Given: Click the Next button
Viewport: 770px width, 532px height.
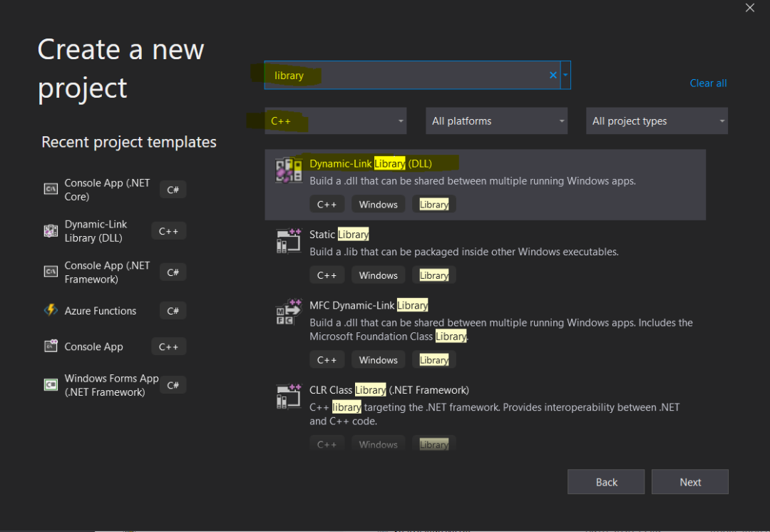Looking at the screenshot, I should (x=690, y=482).
